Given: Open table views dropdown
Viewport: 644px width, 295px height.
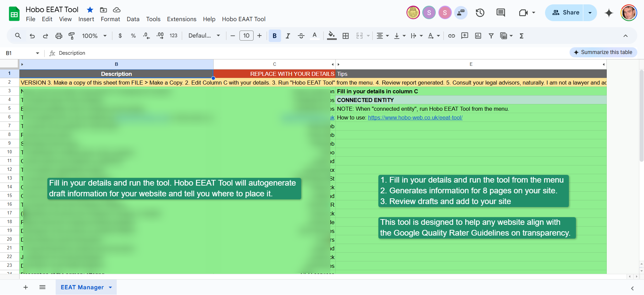Looking at the screenshot, I should point(506,36).
